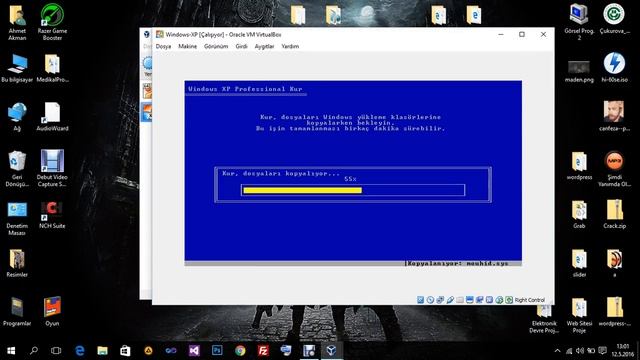
Task: Open the Çukurova desktop icon
Action: [x=614, y=20]
